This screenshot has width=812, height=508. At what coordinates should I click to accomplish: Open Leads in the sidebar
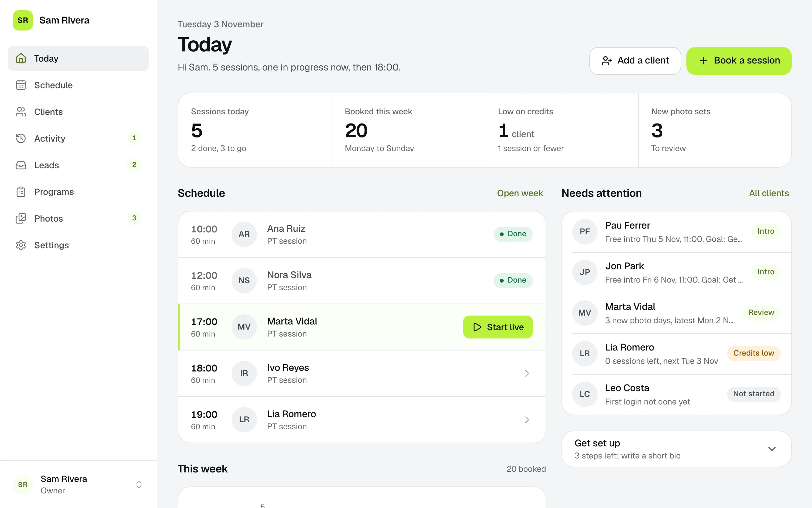(78, 165)
